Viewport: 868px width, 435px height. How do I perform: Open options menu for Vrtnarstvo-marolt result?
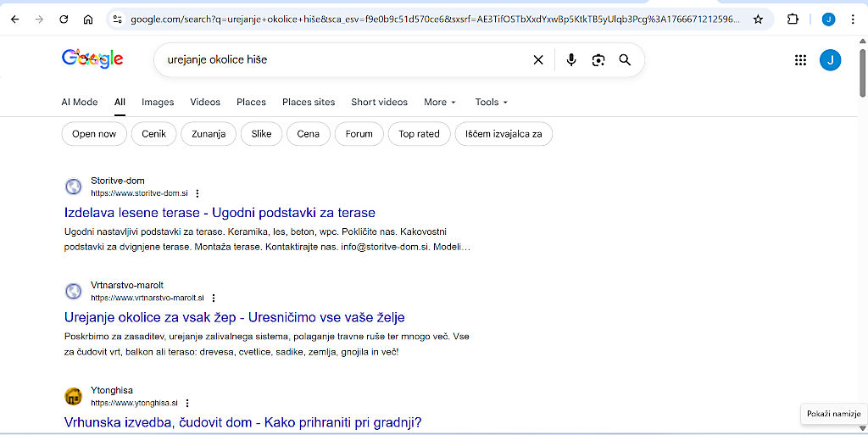pos(214,298)
